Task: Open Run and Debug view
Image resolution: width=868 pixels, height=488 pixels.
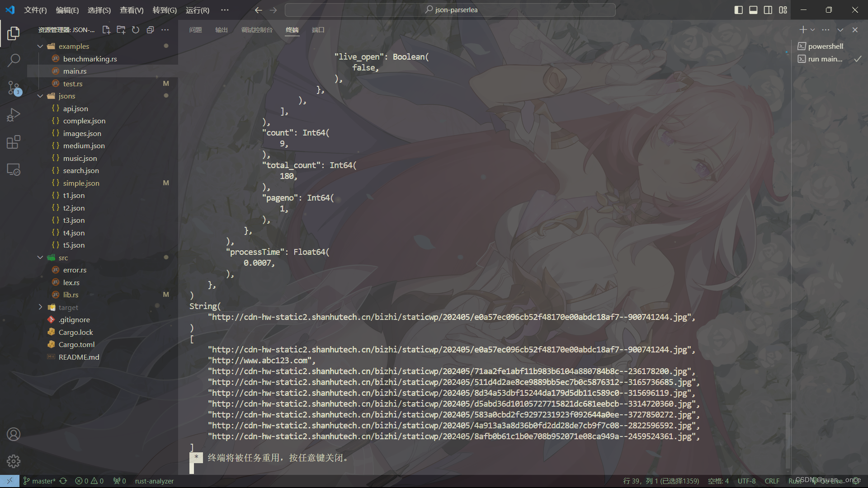Action: tap(14, 115)
